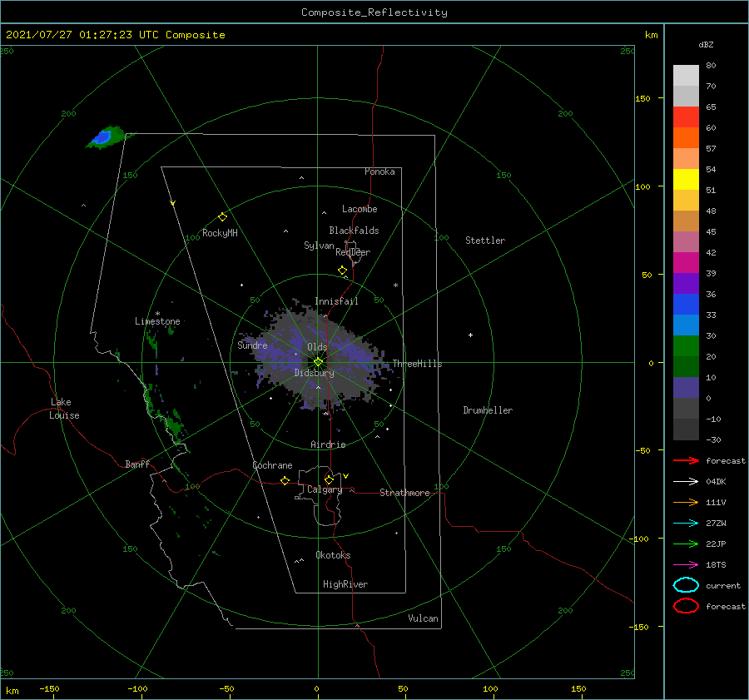Screen dimensions: 749x700
Task: Click the red forecast arrow in legend
Action: tap(686, 460)
